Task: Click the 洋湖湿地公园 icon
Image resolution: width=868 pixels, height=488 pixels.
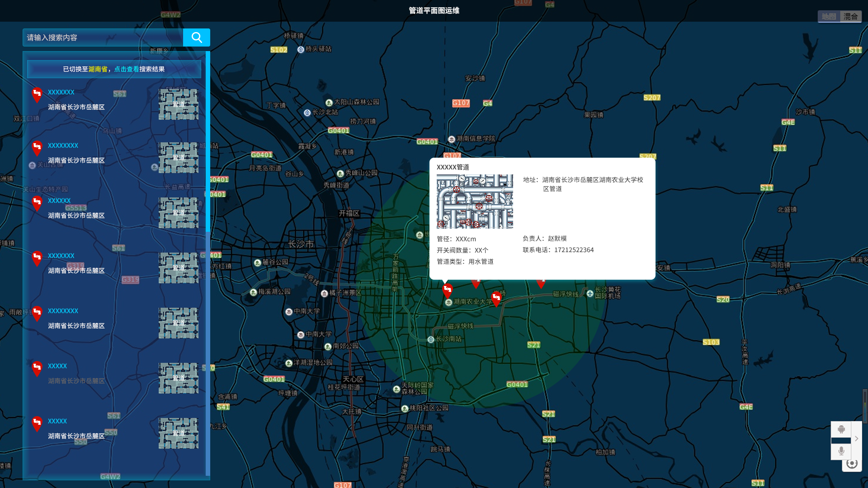Action: [289, 363]
